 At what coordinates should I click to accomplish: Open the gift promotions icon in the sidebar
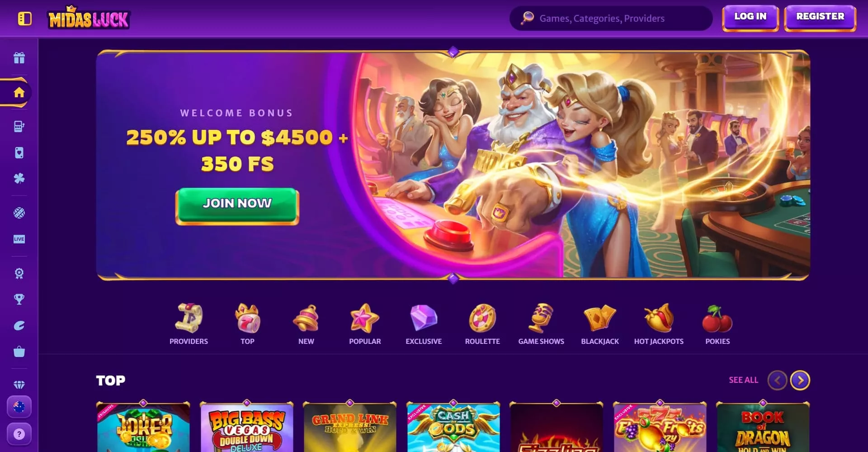pos(19,58)
